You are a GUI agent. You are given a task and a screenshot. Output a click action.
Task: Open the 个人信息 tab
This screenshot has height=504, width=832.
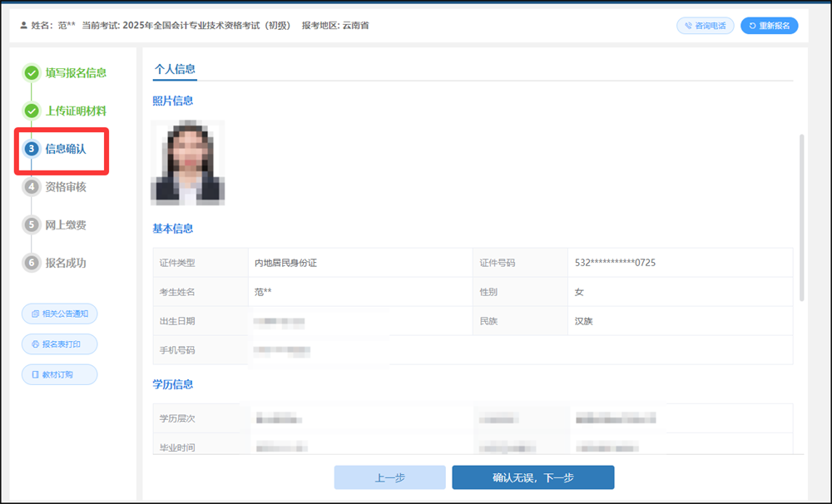click(x=175, y=69)
